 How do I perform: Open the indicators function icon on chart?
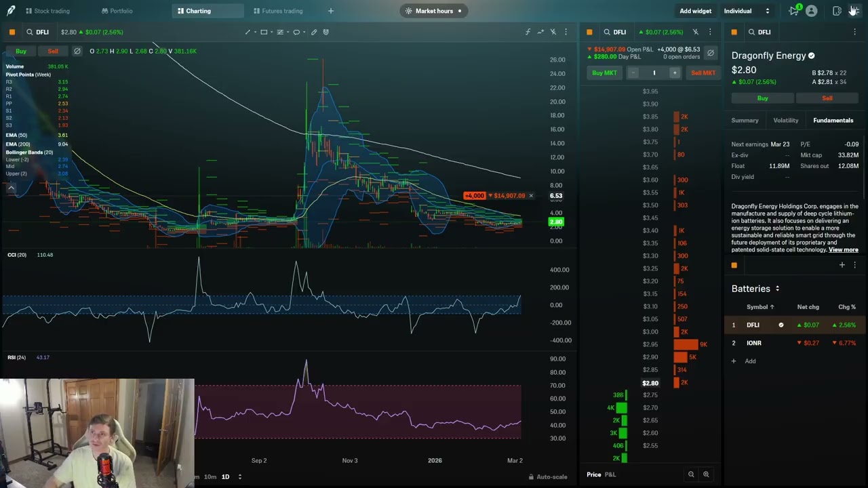pos(528,32)
